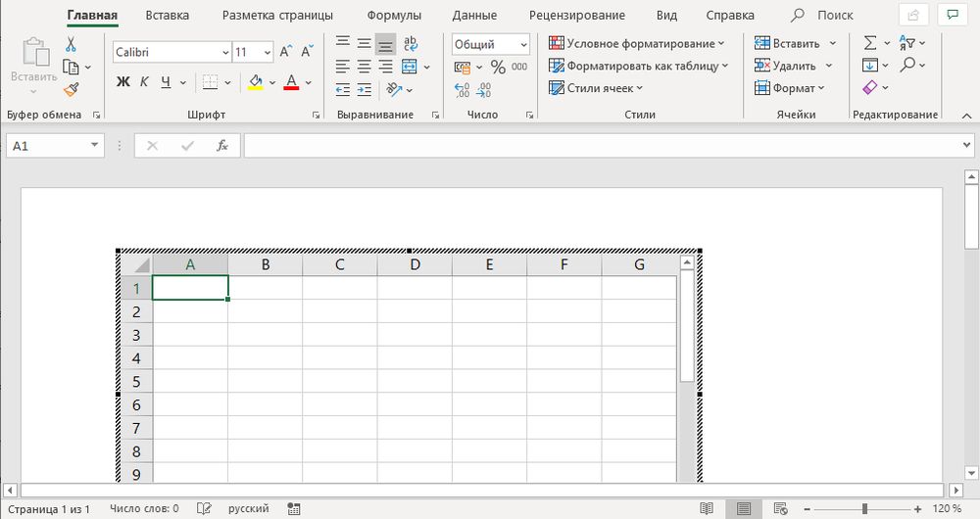Click inside the formula bar field
The width and height of the screenshot is (980, 519).
pos(598,145)
